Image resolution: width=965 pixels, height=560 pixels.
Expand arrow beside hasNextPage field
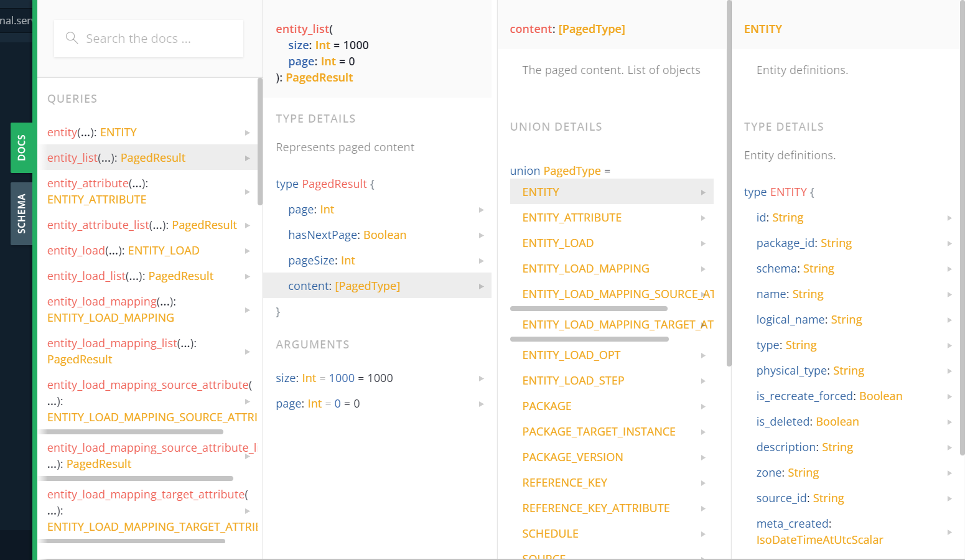pyautogui.click(x=481, y=235)
